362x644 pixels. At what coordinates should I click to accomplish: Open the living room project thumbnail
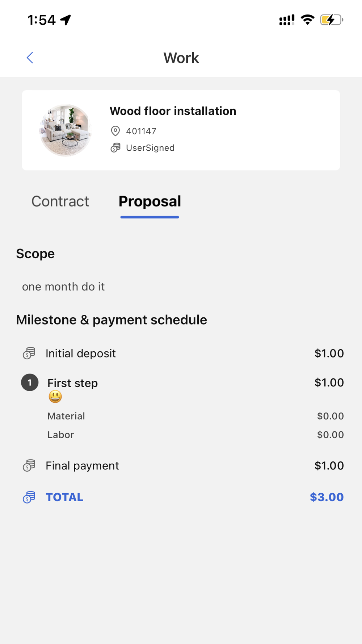coord(66,130)
